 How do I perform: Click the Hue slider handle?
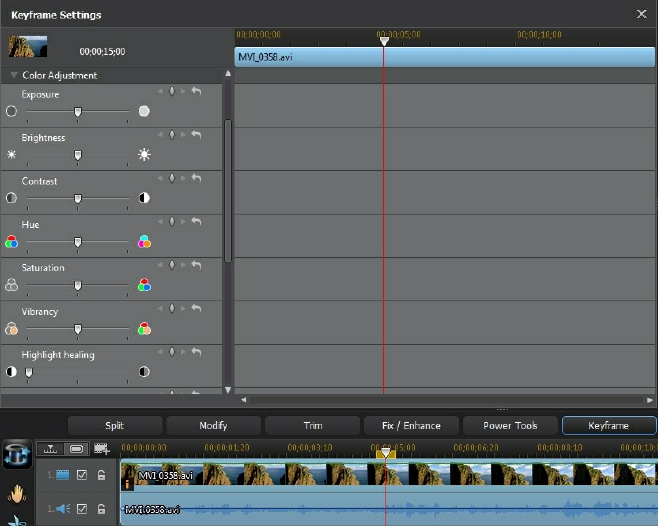click(78, 242)
